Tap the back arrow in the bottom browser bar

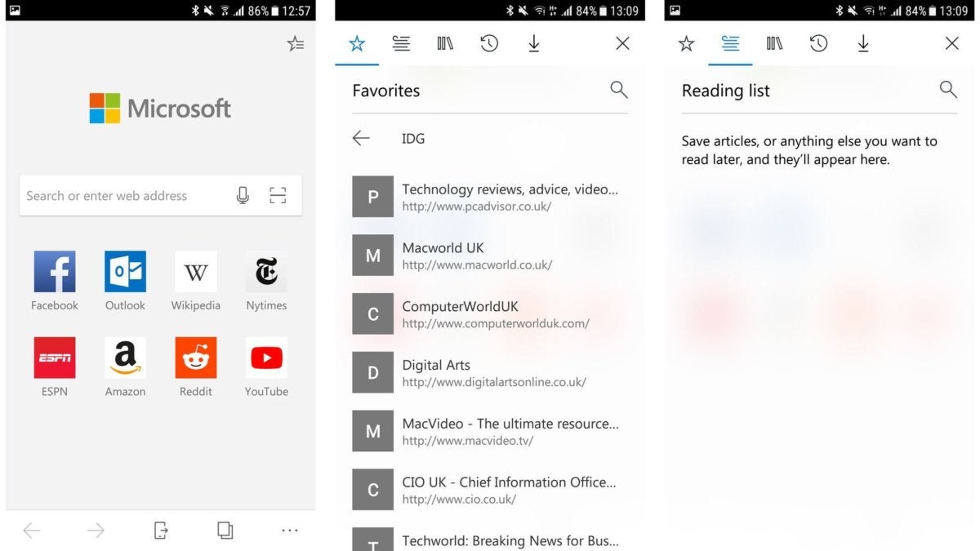pyautogui.click(x=32, y=531)
